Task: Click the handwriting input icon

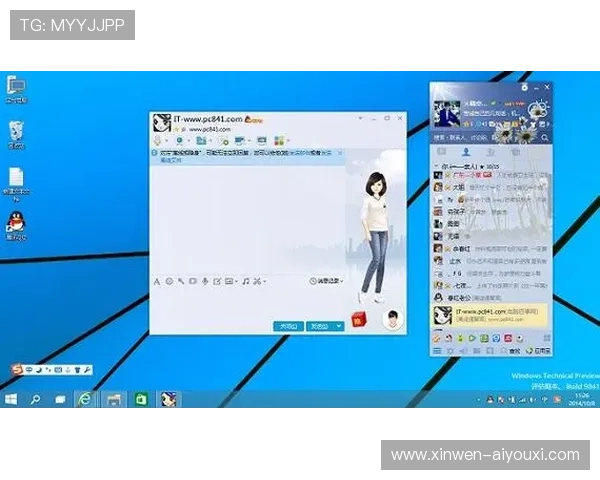Action: [217, 282]
